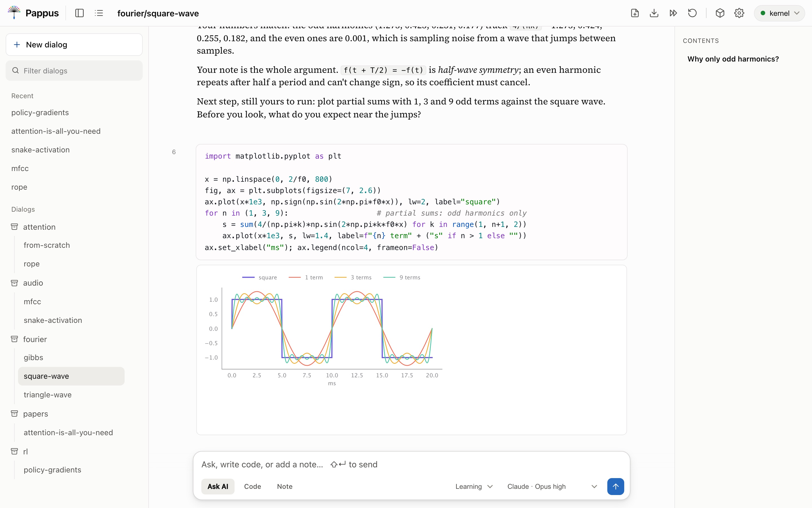Image resolution: width=812 pixels, height=508 pixels.
Task: Open mfcc under the audio group
Action: 32,301
